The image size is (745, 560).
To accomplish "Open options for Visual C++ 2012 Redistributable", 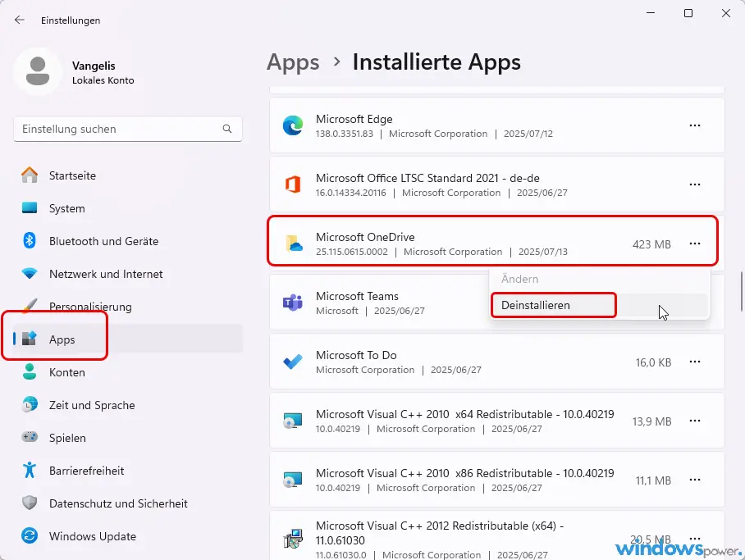I will point(695,539).
